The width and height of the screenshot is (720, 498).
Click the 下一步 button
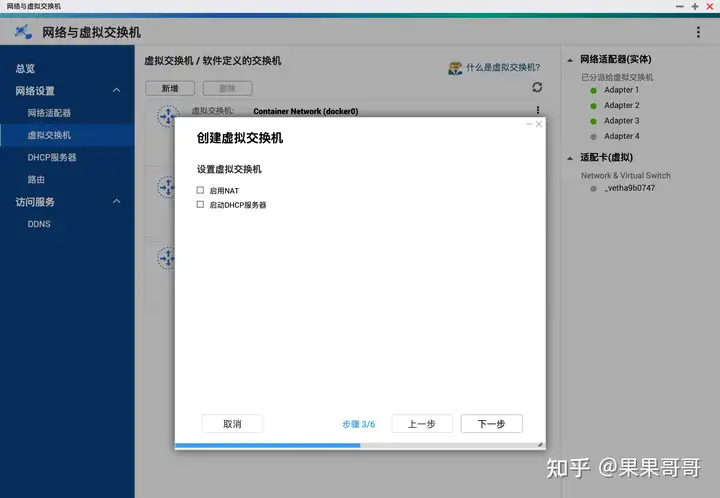(x=491, y=424)
